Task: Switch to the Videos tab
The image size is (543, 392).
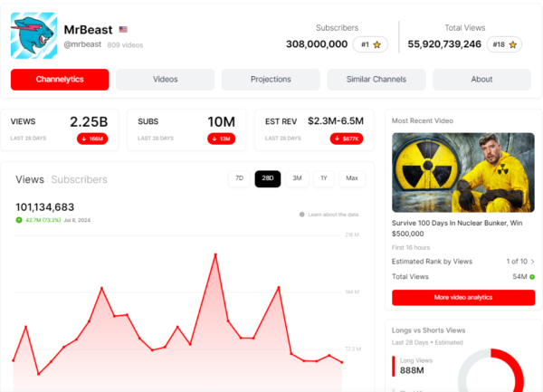Action: 166,80
